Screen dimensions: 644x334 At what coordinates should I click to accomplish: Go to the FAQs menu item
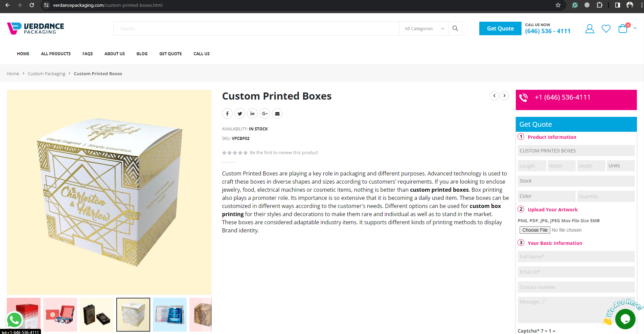[88, 54]
